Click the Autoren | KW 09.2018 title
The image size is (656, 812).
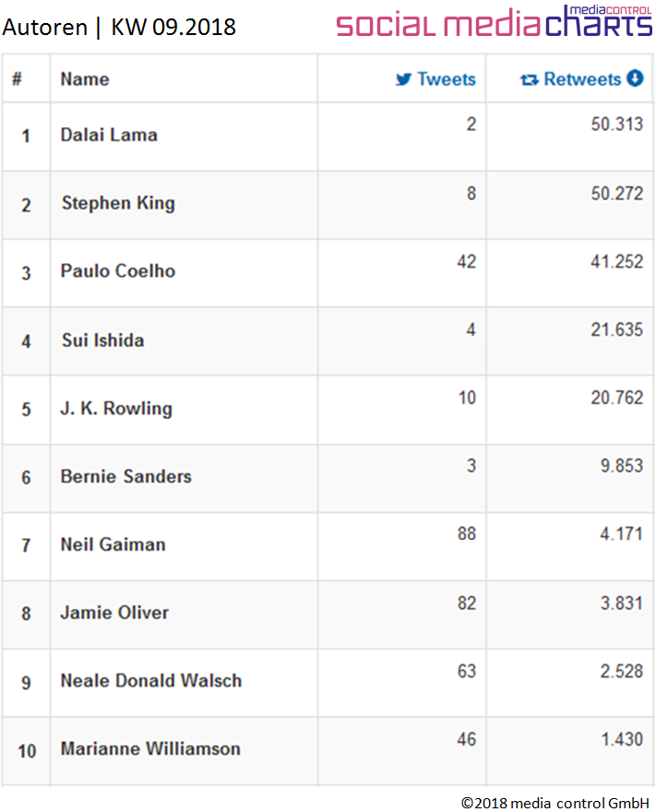pos(119,27)
